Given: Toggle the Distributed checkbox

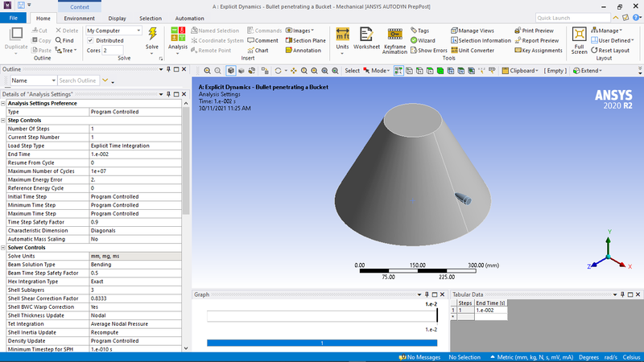Looking at the screenshot, I should tap(90, 40).
